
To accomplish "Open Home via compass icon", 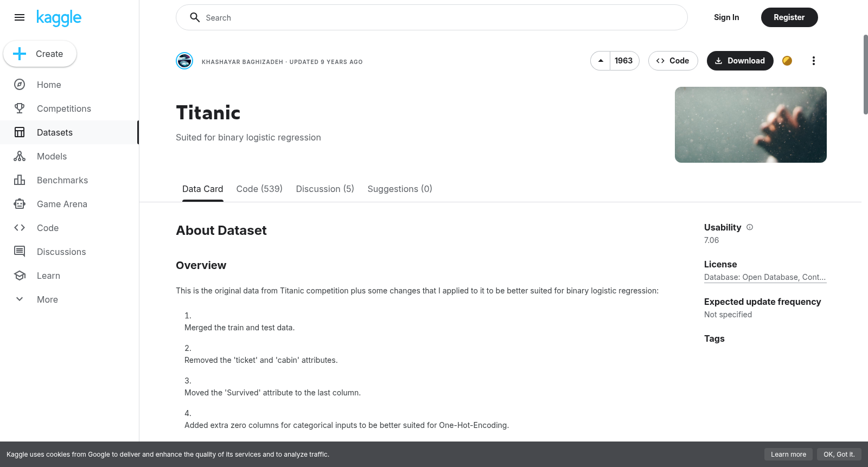I will click(20, 85).
